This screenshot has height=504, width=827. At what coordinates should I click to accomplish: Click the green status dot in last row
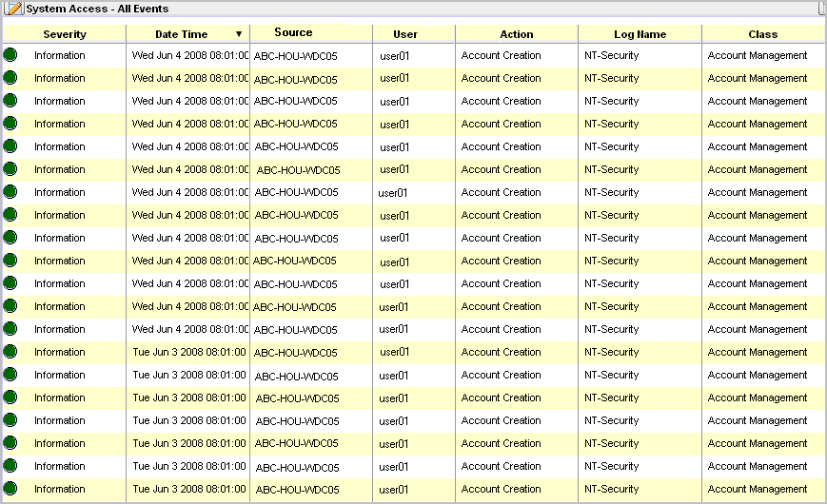[10, 489]
